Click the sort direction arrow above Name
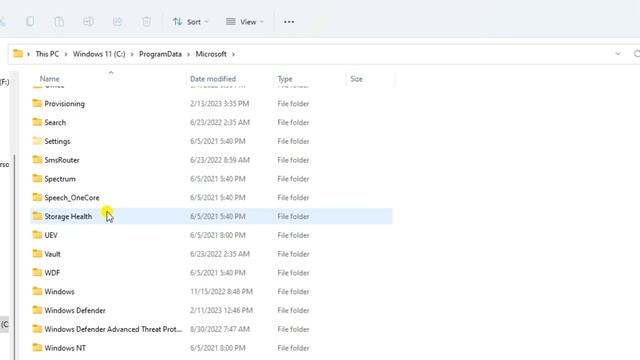Viewport: 640px width, 360px height. coord(111,73)
